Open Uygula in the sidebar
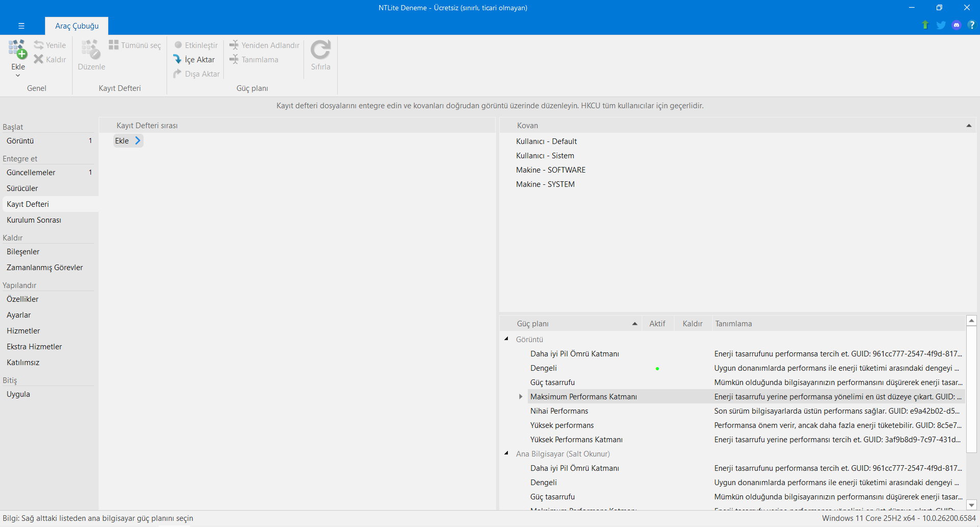Image resolution: width=980 pixels, height=527 pixels. tap(50, 394)
